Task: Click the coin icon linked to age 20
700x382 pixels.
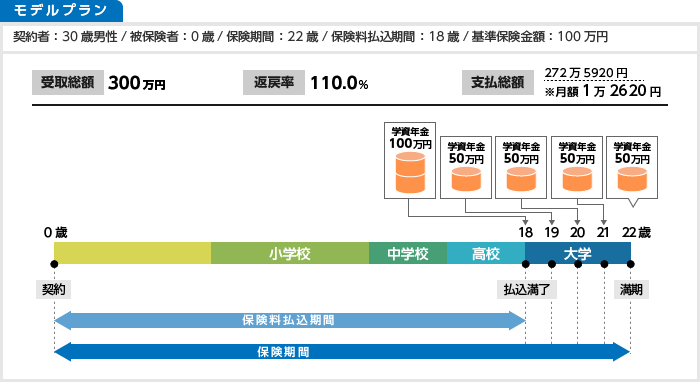Action: 521,179
